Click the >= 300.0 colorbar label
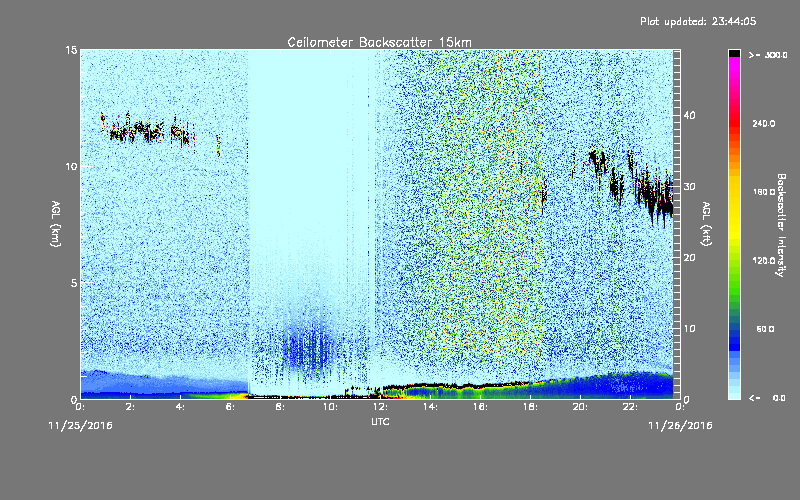The height and width of the screenshot is (500, 800). tap(768, 55)
